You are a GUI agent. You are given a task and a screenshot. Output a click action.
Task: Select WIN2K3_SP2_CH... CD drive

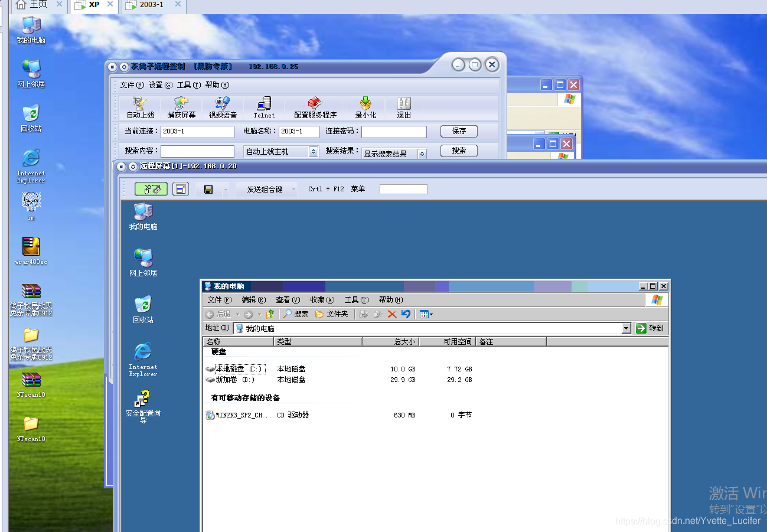click(239, 415)
